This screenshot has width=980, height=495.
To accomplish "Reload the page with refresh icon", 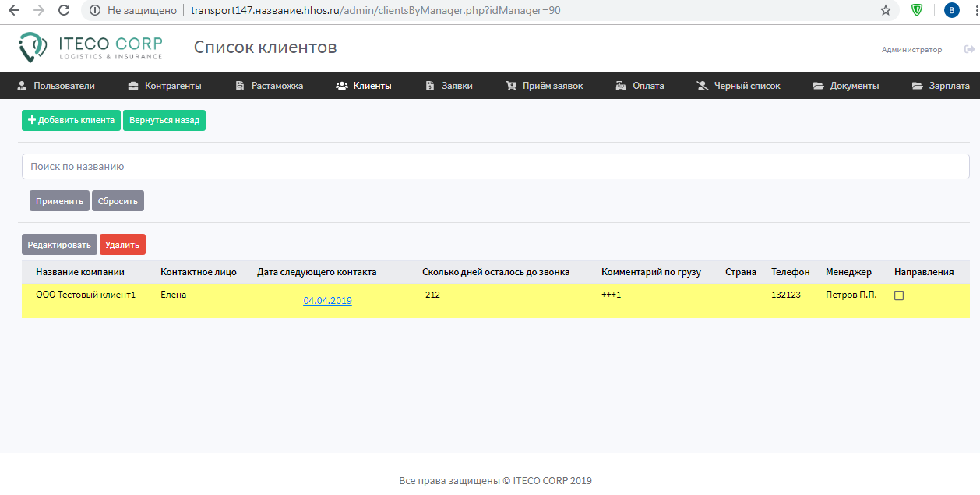I will (65, 11).
